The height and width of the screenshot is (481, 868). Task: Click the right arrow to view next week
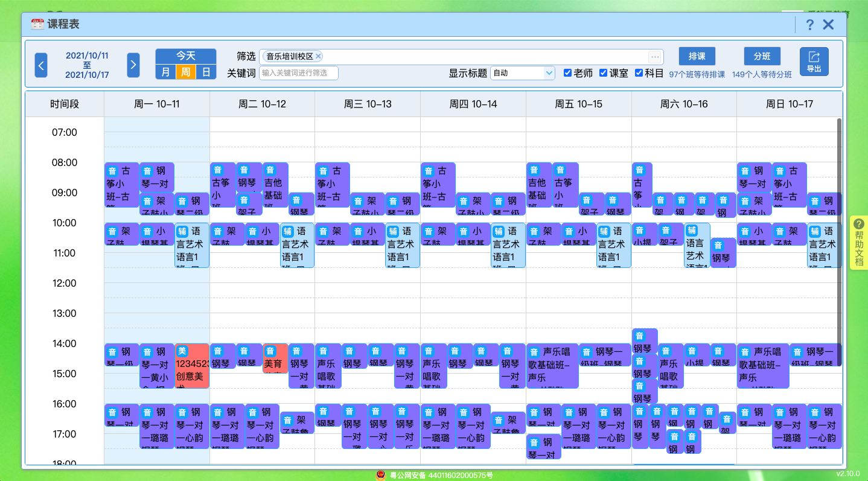(x=133, y=65)
